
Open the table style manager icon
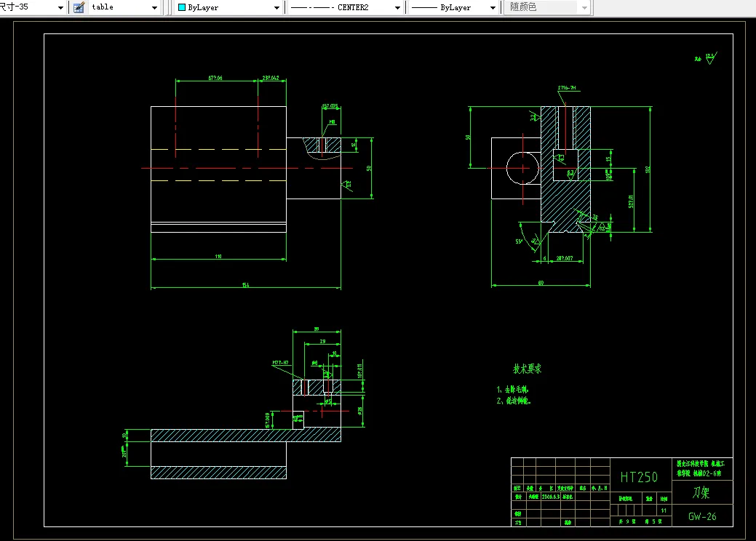(79, 7)
